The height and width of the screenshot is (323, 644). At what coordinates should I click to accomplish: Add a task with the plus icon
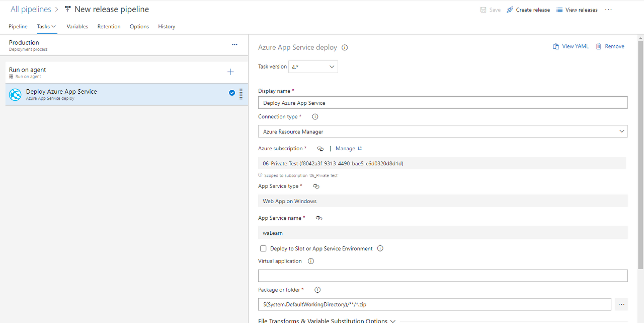(230, 72)
